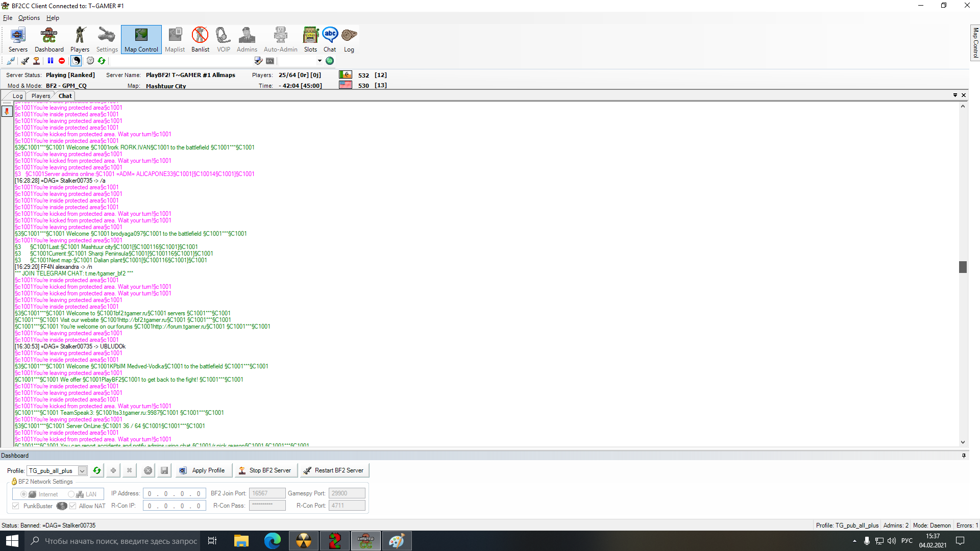
Task: Open the Slots section
Action: [x=310, y=40]
